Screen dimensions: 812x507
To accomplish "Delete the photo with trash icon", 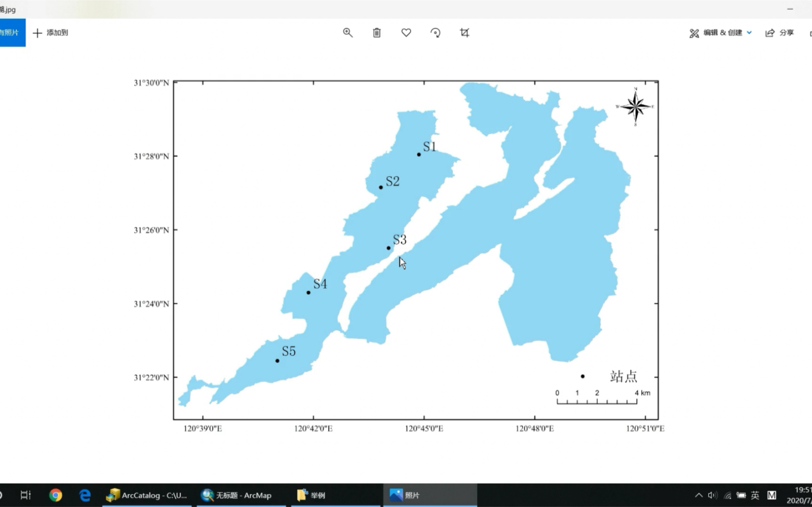I will tap(377, 33).
